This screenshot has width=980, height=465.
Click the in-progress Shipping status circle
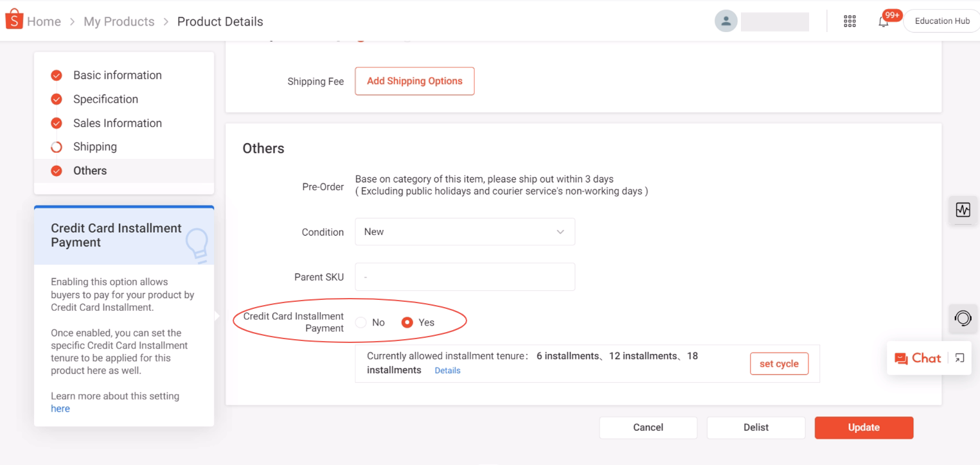tap(56, 146)
